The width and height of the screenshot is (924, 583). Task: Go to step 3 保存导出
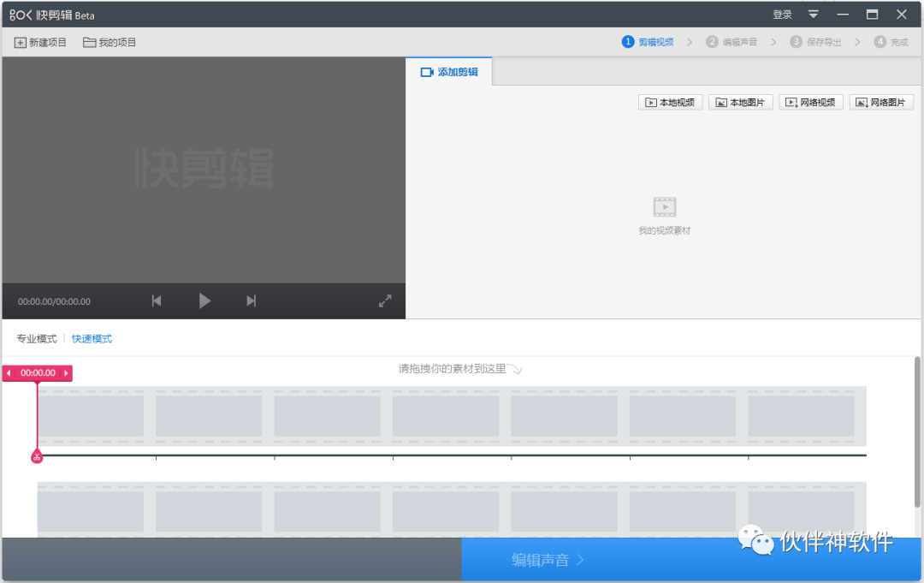pyautogui.click(x=815, y=42)
